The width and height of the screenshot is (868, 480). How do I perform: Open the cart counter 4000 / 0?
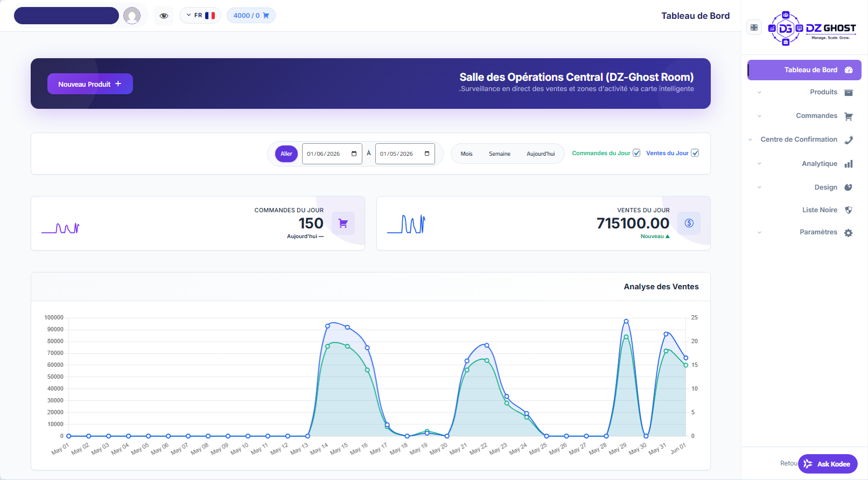click(251, 16)
